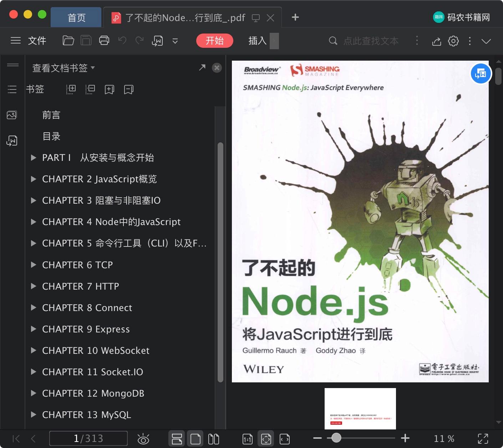Screen dimensions: 503x448
Task: Close the bookmark panel
Action: pos(217,68)
